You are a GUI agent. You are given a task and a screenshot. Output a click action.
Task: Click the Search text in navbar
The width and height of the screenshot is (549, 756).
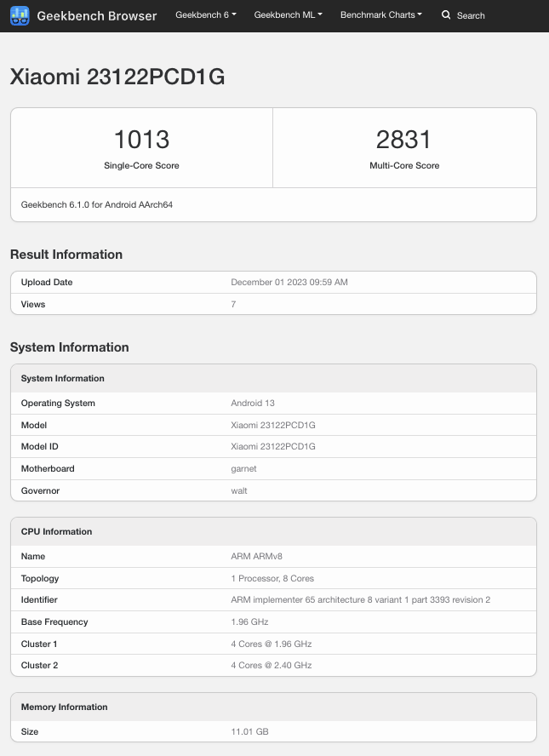point(471,15)
